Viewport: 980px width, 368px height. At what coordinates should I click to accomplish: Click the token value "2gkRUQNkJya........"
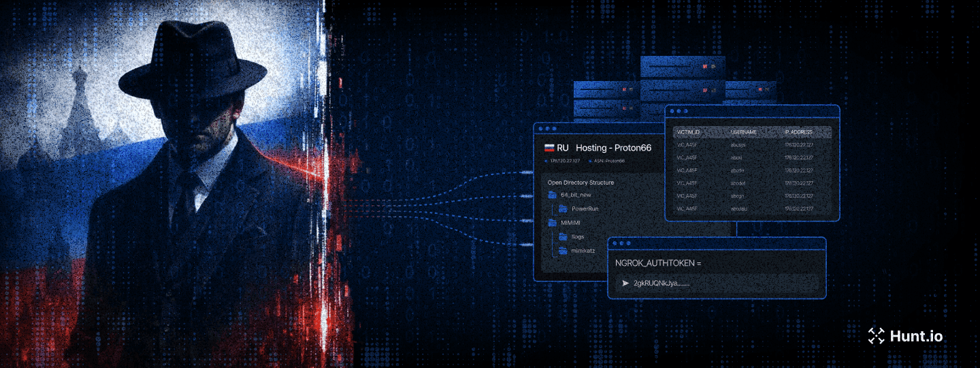(661, 283)
